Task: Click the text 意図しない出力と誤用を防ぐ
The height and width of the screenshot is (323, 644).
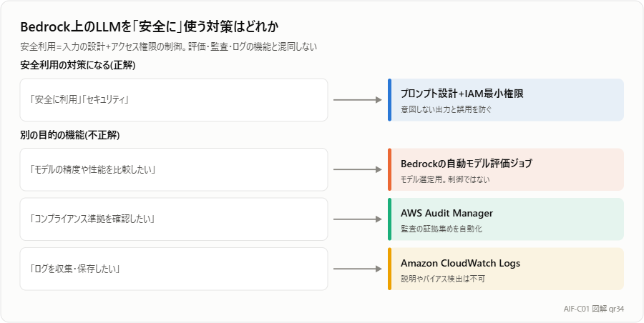Action: (446, 109)
